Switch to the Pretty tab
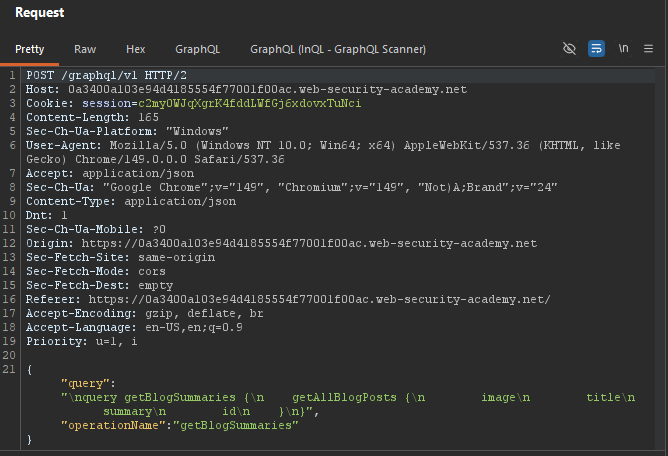The image size is (668, 456). [x=29, y=49]
